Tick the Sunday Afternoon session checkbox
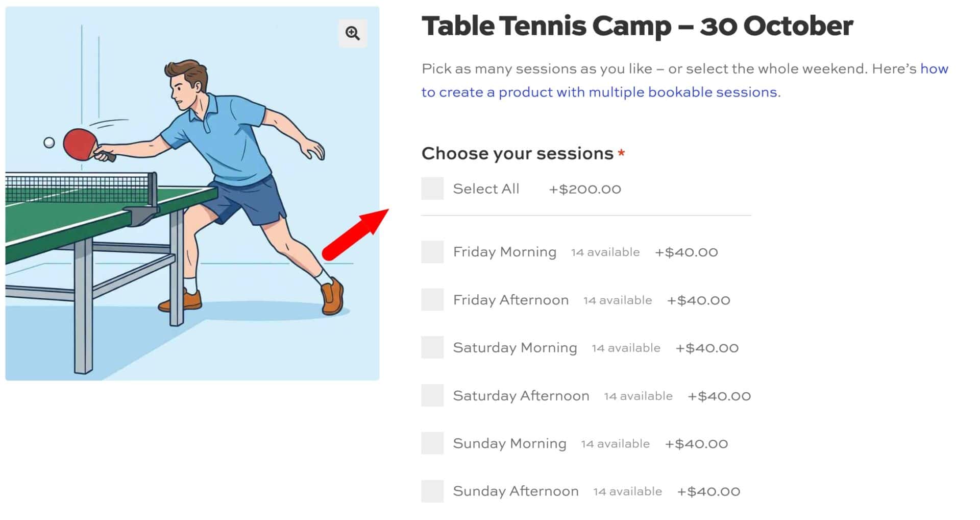This screenshot has height=520, width=980. point(432,491)
